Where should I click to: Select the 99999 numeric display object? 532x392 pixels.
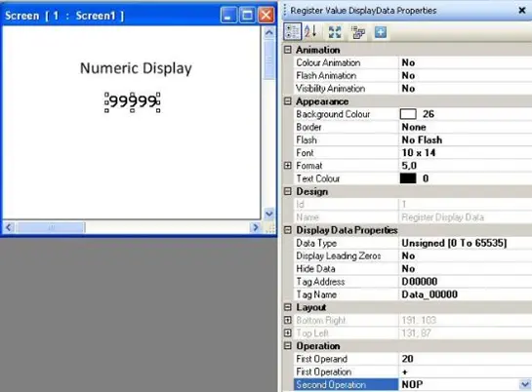click(133, 101)
